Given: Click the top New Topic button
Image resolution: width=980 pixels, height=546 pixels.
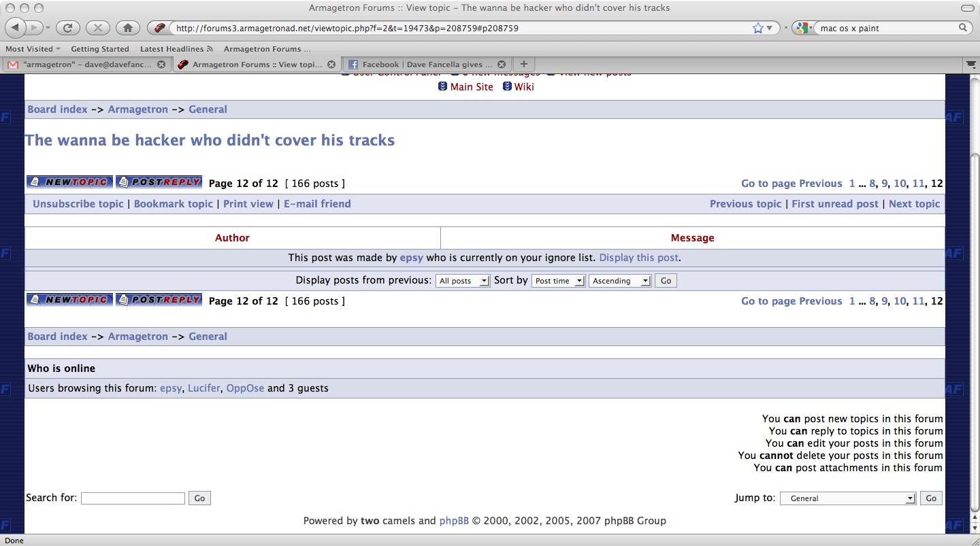Looking at the screenshot, I should coord(69,182).
